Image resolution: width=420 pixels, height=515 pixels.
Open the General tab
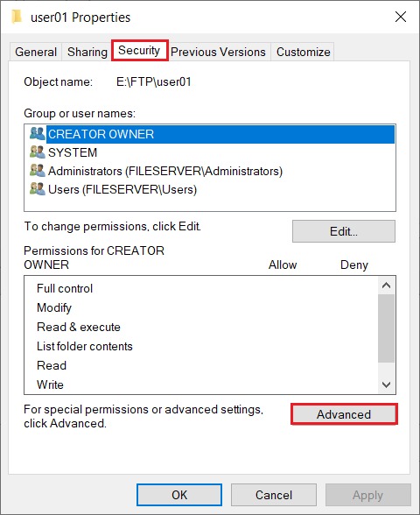coord(36,52)
